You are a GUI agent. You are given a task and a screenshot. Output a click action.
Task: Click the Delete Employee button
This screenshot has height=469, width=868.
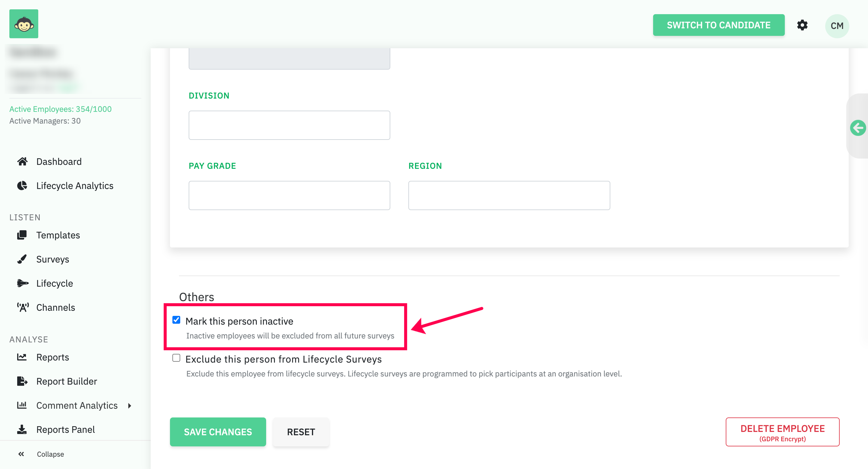[x=782, y=432]
